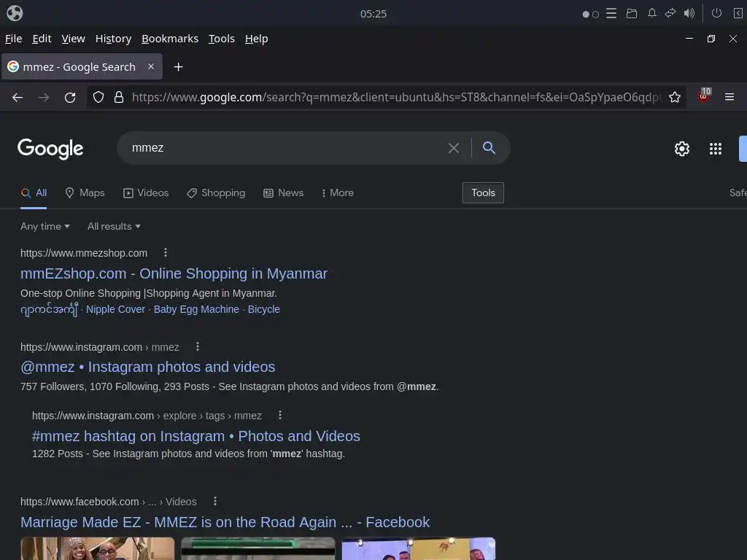Select the All results tab
747x560 pixels.
[x=34, y=192]
